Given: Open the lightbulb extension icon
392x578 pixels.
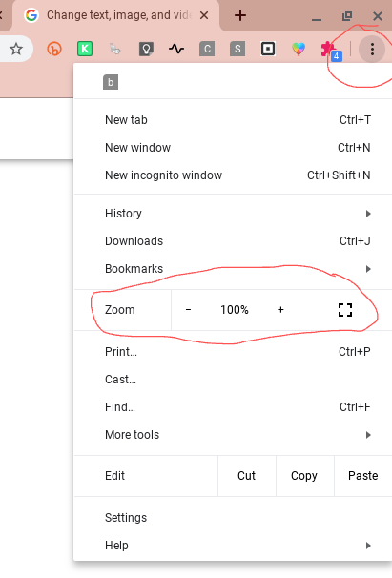Looking at the screenshot, I should [x=146, y=49].
